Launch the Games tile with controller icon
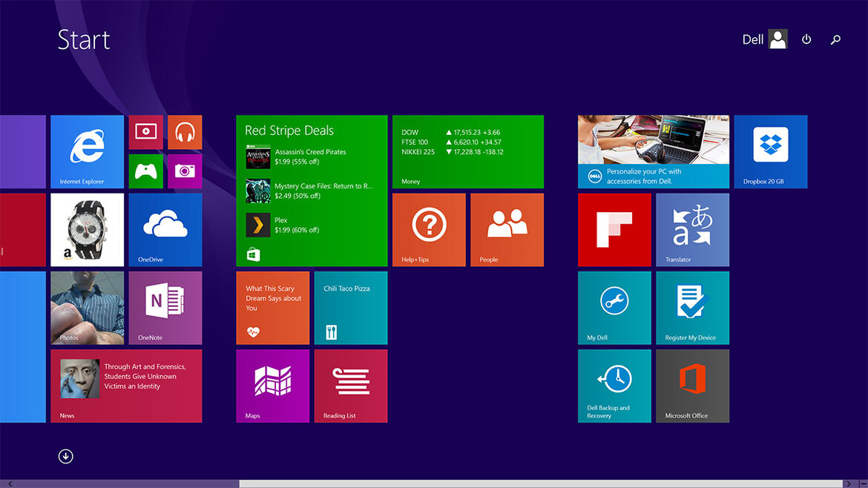The image size is (868, 488). coord(145,171)
